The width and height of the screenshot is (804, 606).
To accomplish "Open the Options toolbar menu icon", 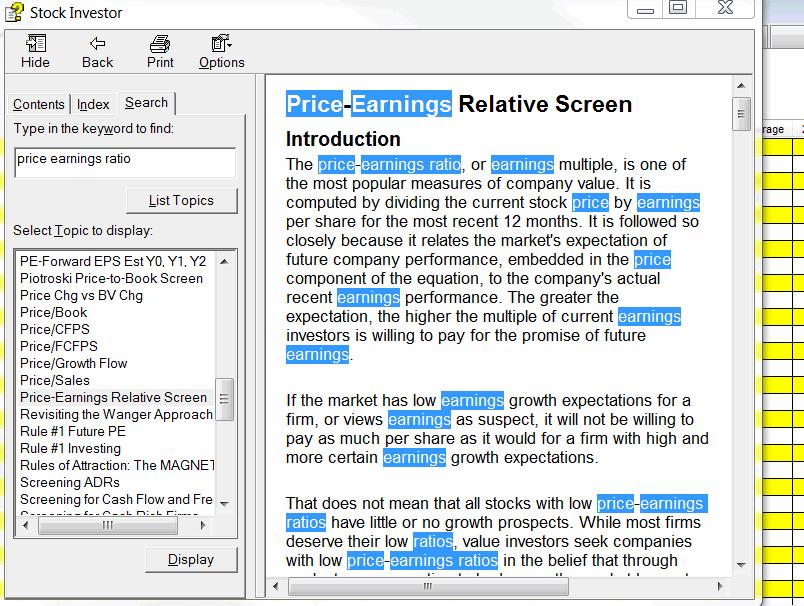I will (x=221, y=44).
